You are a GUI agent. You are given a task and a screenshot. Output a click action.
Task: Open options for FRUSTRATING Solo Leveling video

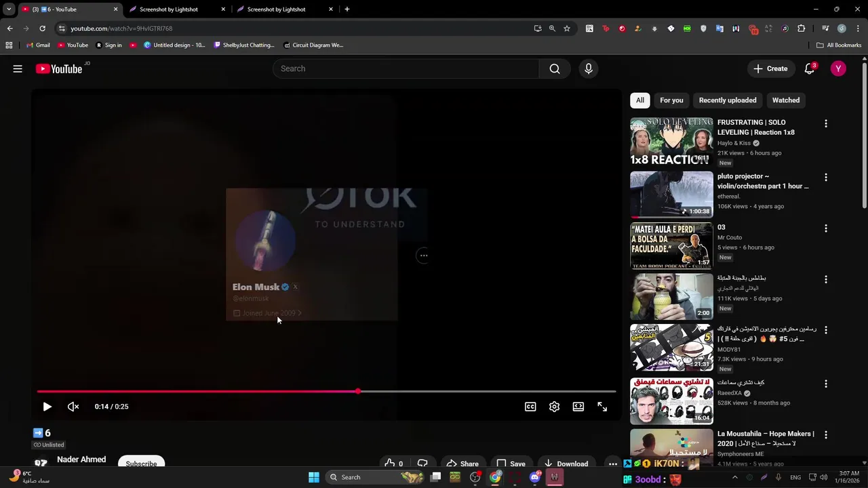[x=825, y=123]
